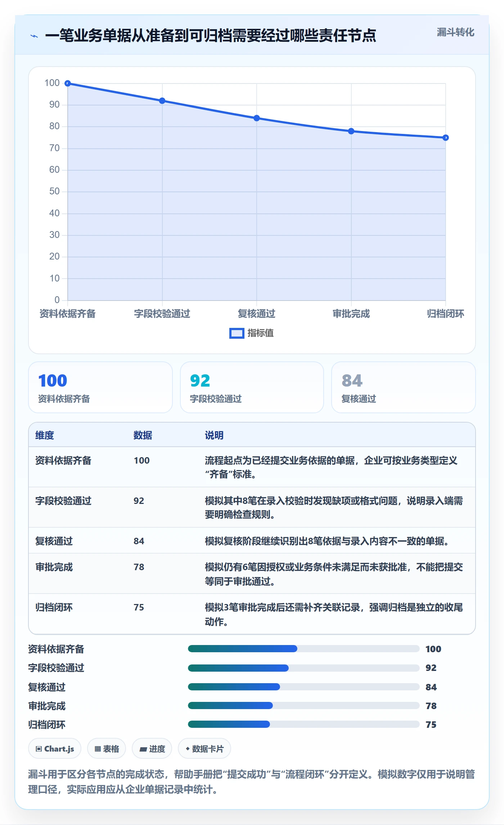
Task: Click the 复核通过 progress bar
Action: pyautogui.click(x=304, y=687)
